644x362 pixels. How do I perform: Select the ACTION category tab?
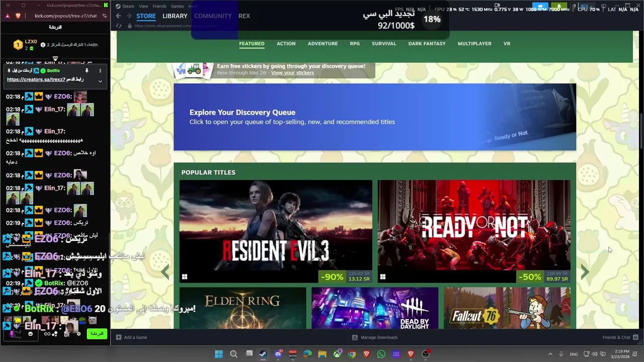(286, 44)
